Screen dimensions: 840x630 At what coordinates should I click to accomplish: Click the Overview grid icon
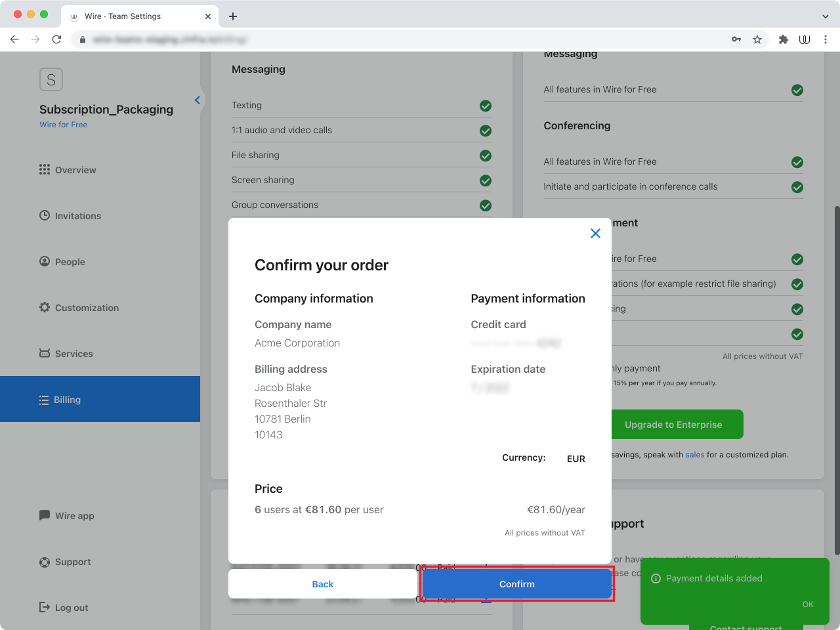click(45, 169)
